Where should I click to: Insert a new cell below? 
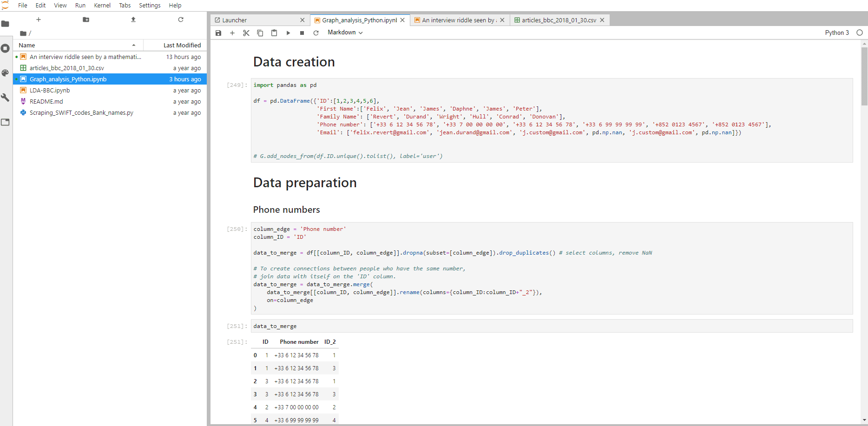(232, 33)
